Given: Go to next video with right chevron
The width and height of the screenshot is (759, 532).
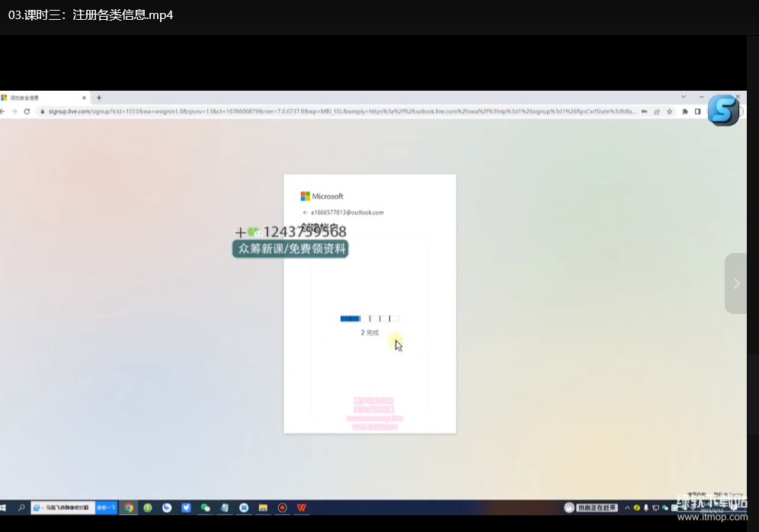Looking at the screenshot, I should (736, 284).
